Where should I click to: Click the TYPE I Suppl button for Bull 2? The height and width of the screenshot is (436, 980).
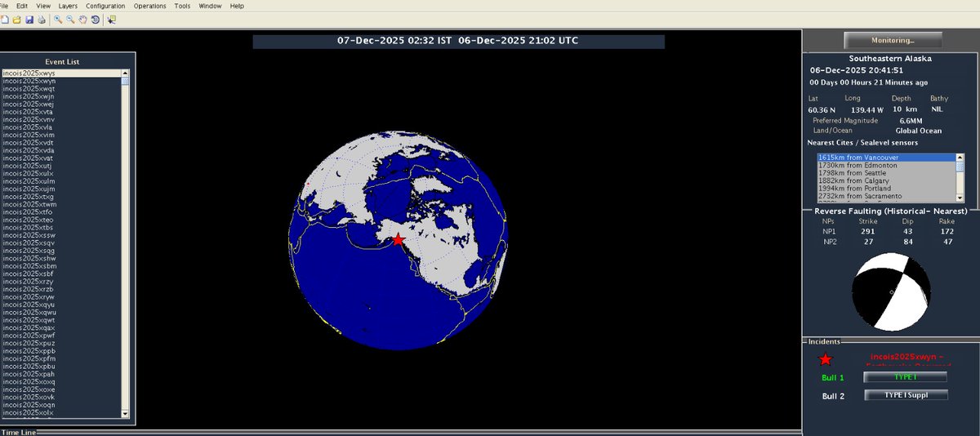(905, 395)
